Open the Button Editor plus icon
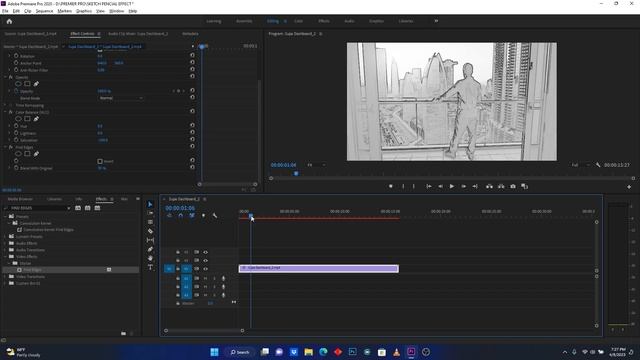 629,187
